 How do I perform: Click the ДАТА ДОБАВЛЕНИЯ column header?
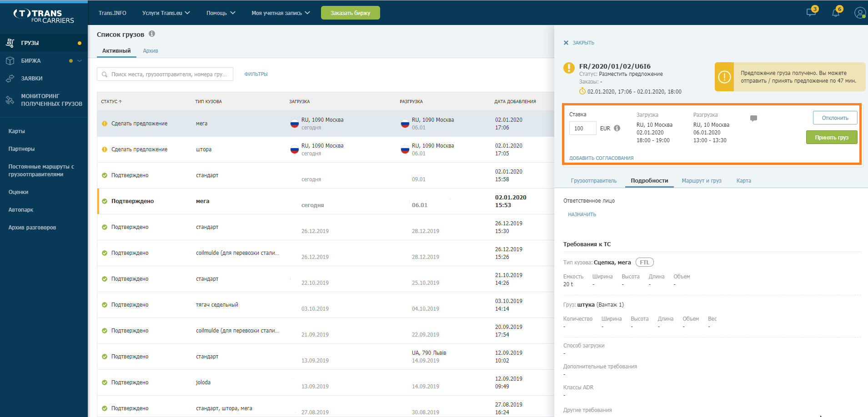coord(515,101)
